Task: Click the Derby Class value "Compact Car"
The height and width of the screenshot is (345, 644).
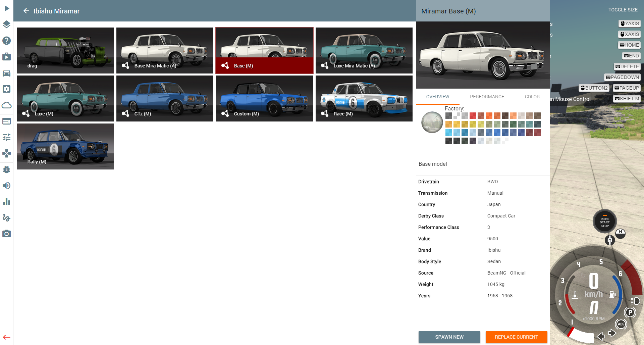Action: point(501,216)
